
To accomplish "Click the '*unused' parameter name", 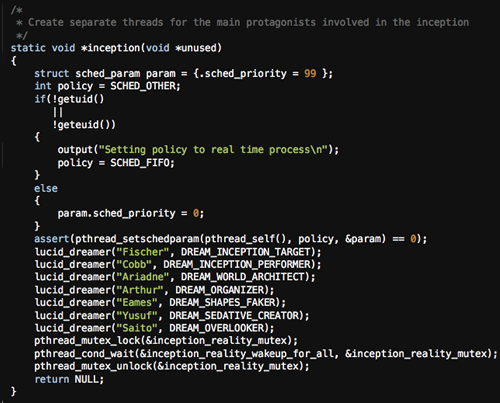I will 196,48.
